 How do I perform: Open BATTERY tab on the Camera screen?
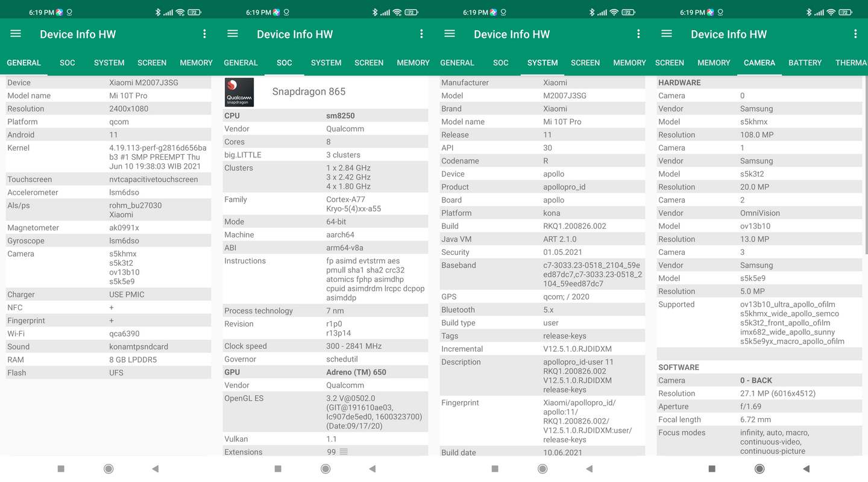coord(805,63)
